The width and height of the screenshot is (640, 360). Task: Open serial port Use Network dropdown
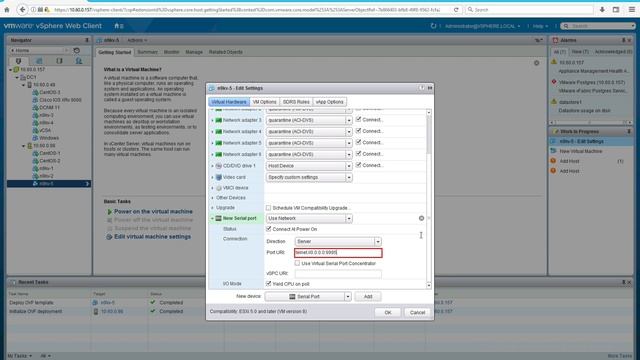click(309, 218)
